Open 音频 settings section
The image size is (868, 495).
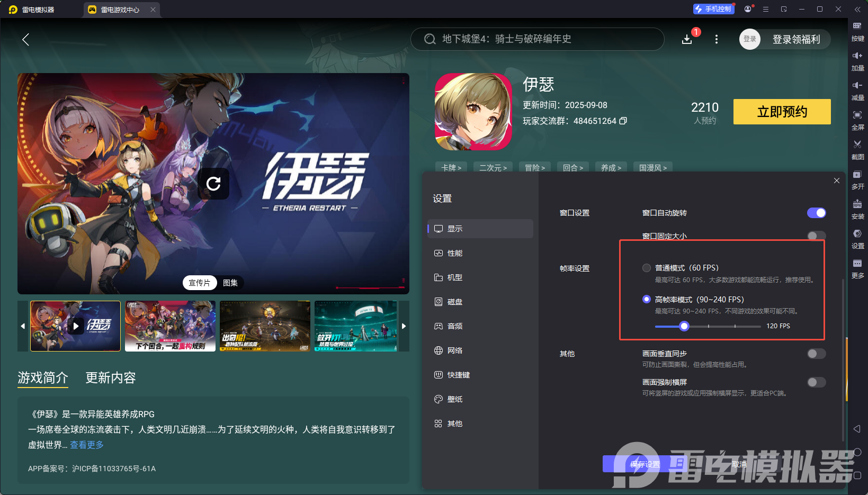tap(480, 326)
